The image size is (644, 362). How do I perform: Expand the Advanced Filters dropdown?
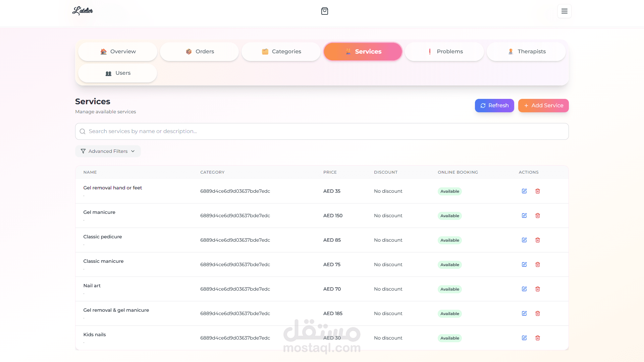click(108, 151)
